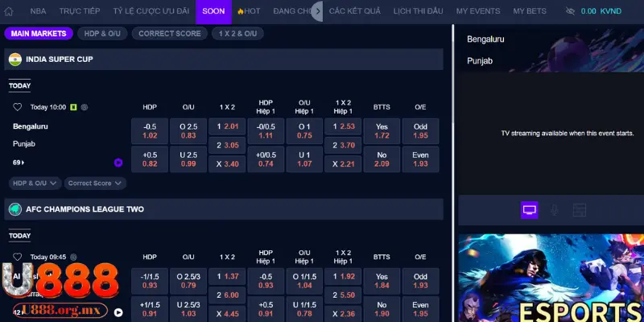Screen dimensions: 644x322
Task: Click purple live stream icon for Bengaluru match
Action: pos(118,163)
